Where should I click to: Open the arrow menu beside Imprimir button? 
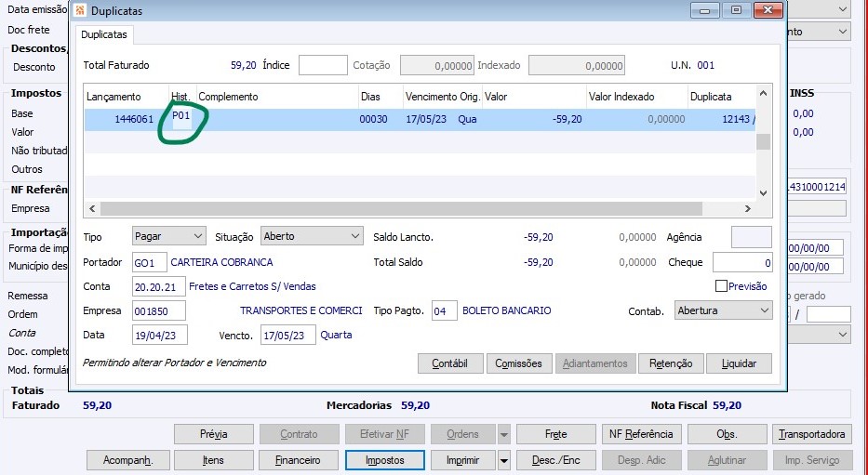[503, 460]
